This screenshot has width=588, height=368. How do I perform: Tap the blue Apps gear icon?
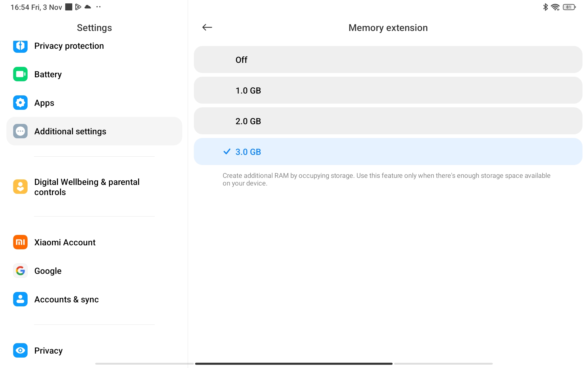20,103
